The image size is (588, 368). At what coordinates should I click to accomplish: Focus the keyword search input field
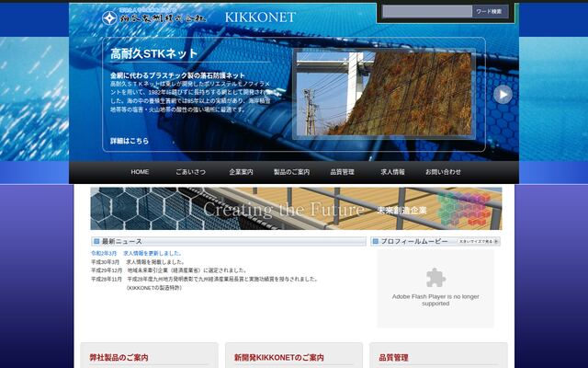pos(427,11)
